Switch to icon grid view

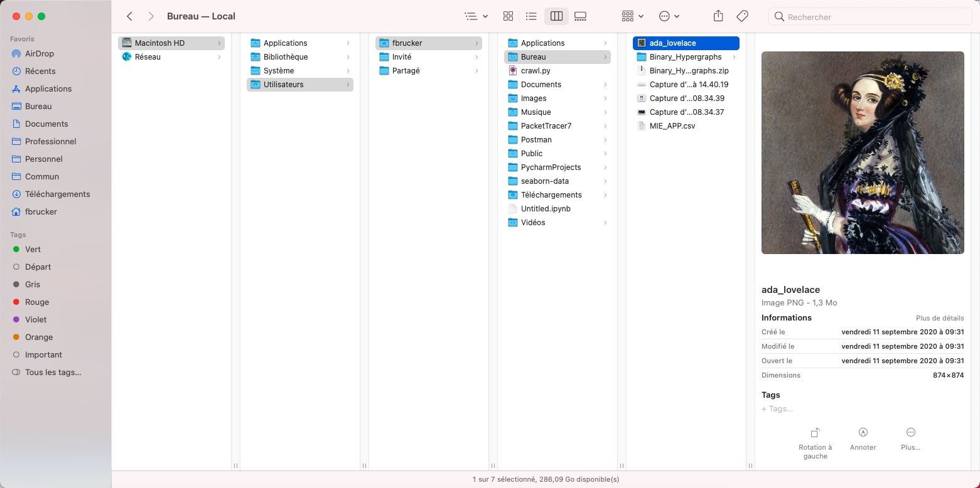click(508, 16)
